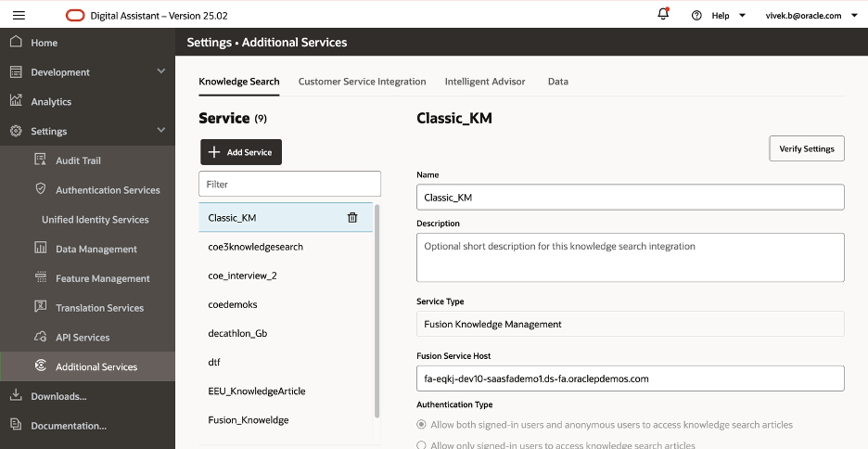The width and height of the screenshot is (868, 449).
Task: Select 'Allow both signed-in and anonymous users' radio
Action: pos(421,425)
